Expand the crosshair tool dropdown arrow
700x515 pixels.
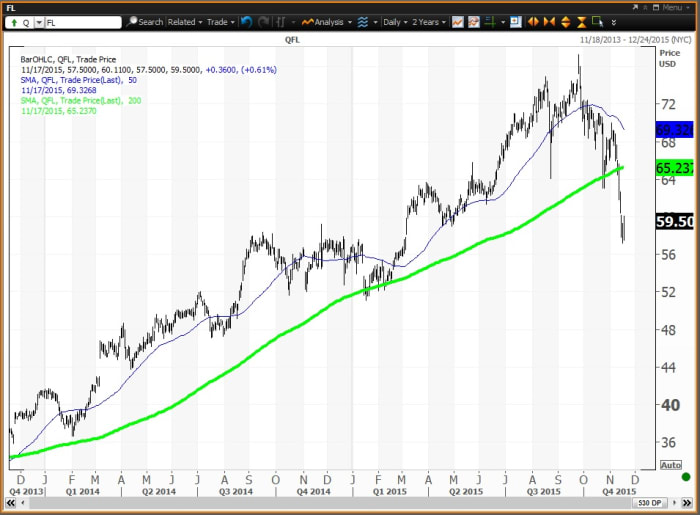tap(503, 22)
